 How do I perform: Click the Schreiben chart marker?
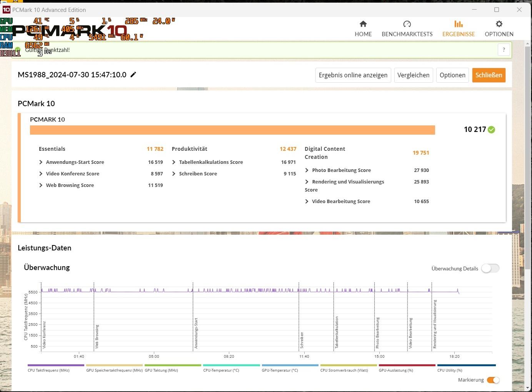[302, 340]
